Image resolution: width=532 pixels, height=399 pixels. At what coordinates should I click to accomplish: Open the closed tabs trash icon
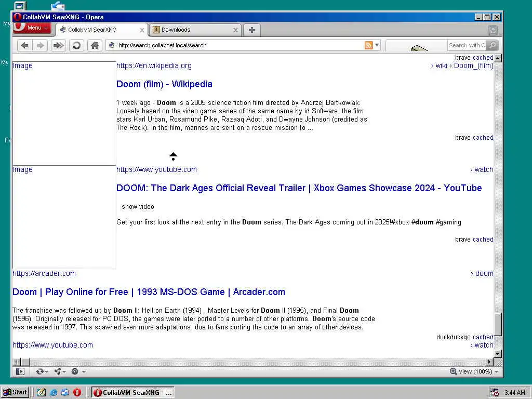493,31
